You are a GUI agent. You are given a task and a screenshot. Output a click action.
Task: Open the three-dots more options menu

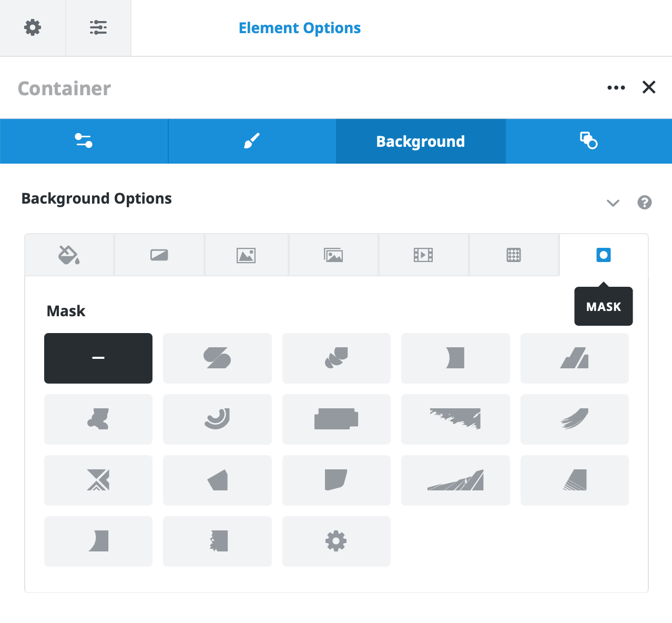(x=616, y=87)
